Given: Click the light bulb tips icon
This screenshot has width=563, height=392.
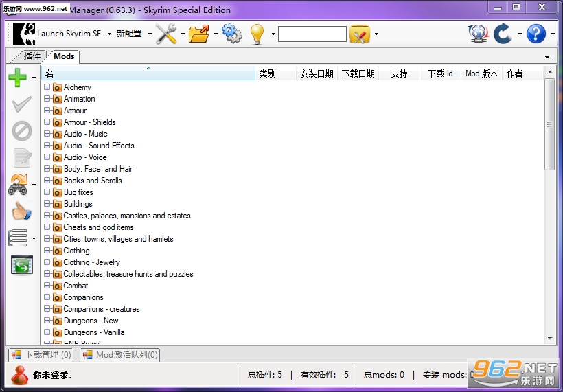Looking at the screenshot, I should coord(257,34).
